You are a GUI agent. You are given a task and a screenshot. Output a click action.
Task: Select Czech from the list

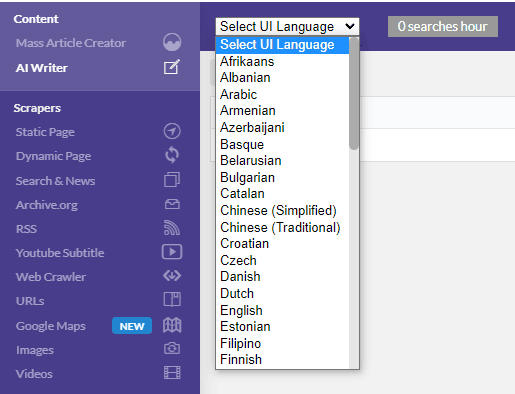coord(282,260)
